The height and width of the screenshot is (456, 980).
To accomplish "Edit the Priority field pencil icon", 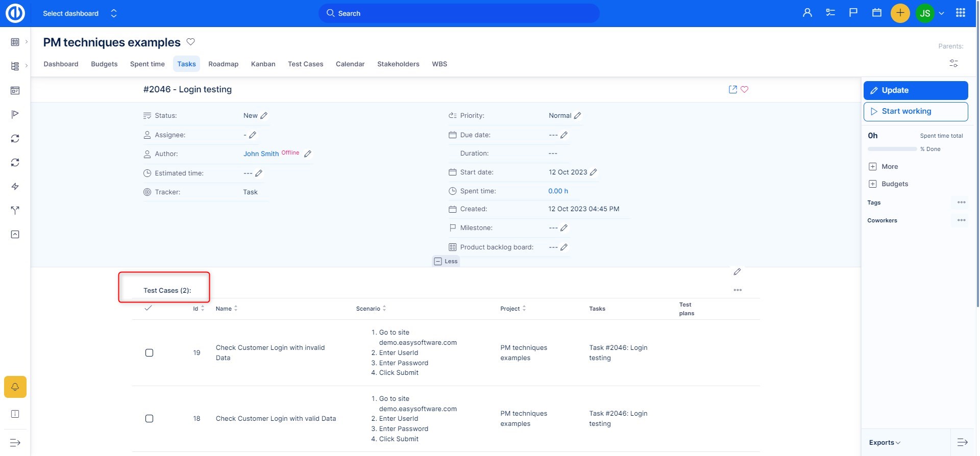I will [578, 116].
